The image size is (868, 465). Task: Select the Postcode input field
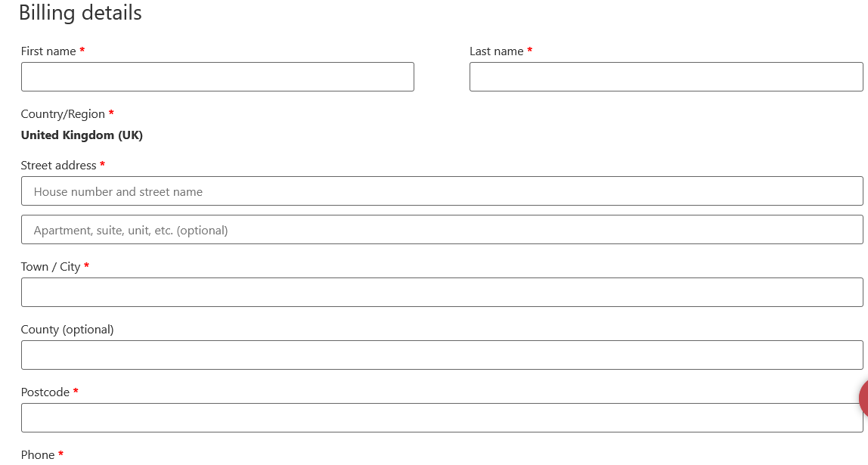pyautogui.click(x=442, y=417)
